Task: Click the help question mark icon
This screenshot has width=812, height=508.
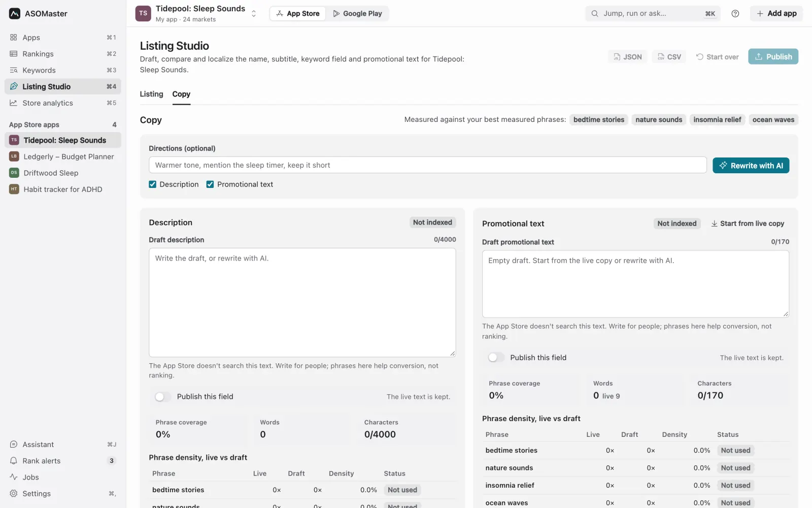Action: point(735,14)
